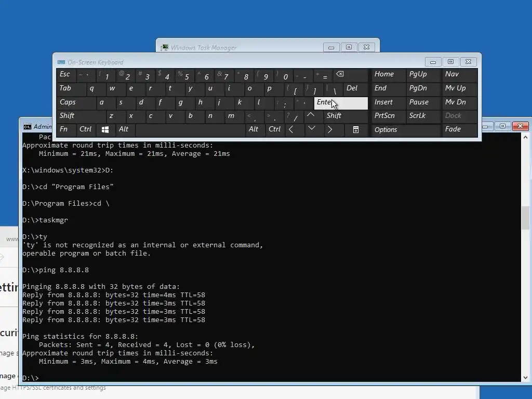
Task: Click the PgDn key
Action: coord(424,88)
